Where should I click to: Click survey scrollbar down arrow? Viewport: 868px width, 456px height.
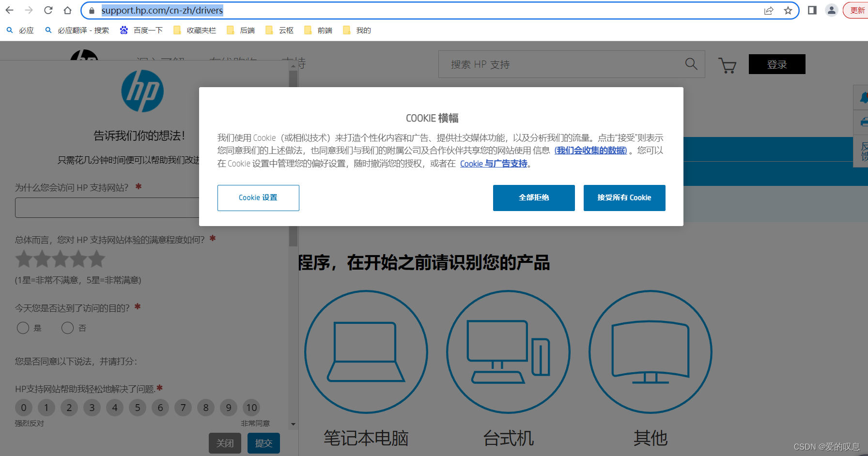coord(293,424)
